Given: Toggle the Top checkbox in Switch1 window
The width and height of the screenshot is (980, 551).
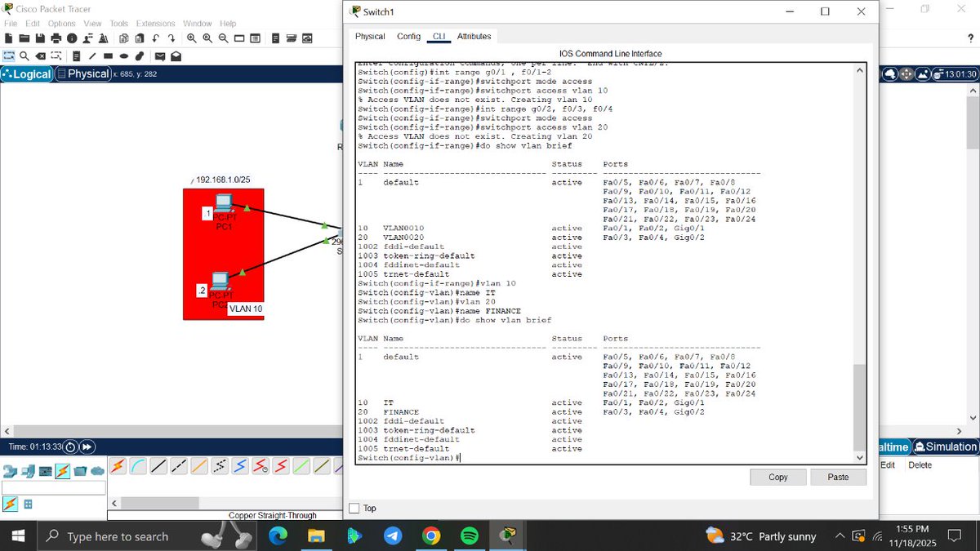Looking at the screenshot, I should 354,508.
